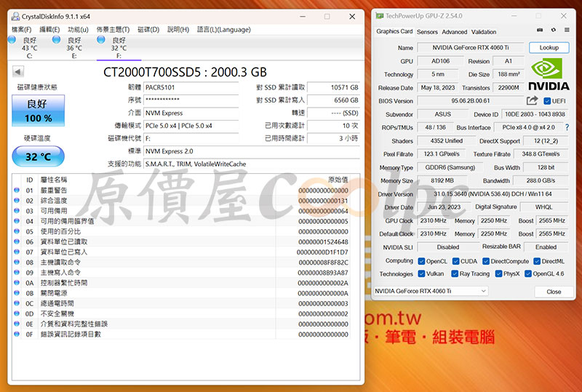Toggle the Ray Tracing checkbox

(x=455, y=274)
